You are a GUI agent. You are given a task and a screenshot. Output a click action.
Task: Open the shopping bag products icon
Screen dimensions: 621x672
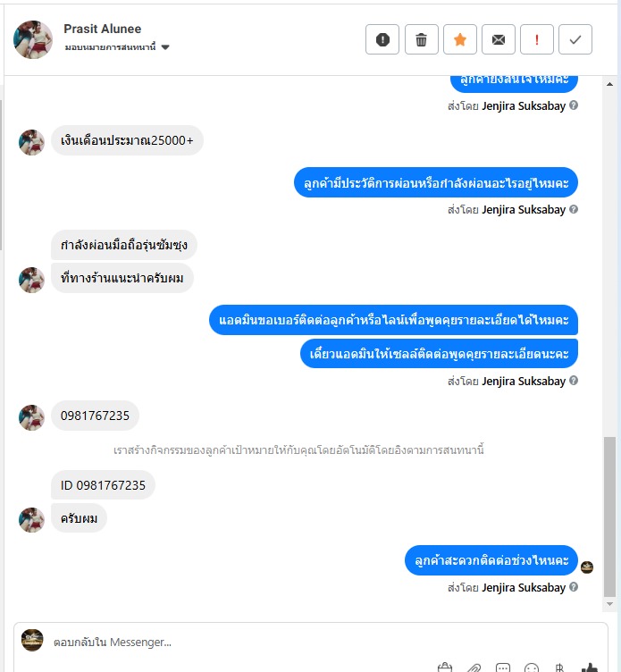pos(445,668)
